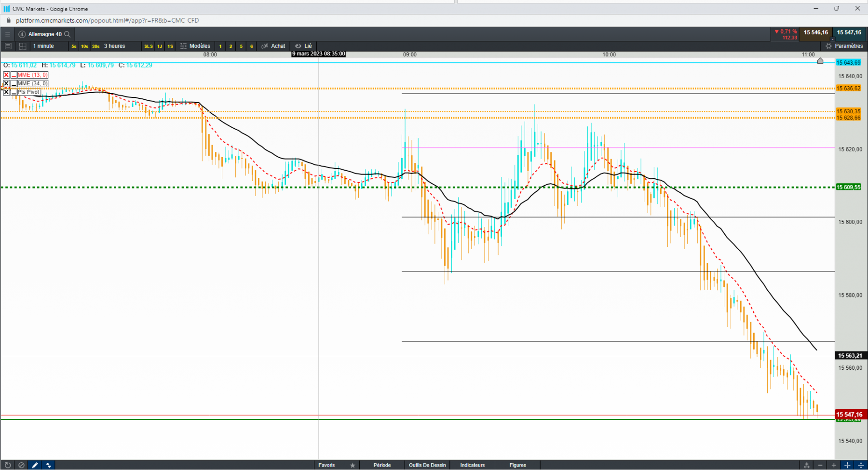
Task: Select the 1J range shortcut
Action: click(x=160, y=46)
